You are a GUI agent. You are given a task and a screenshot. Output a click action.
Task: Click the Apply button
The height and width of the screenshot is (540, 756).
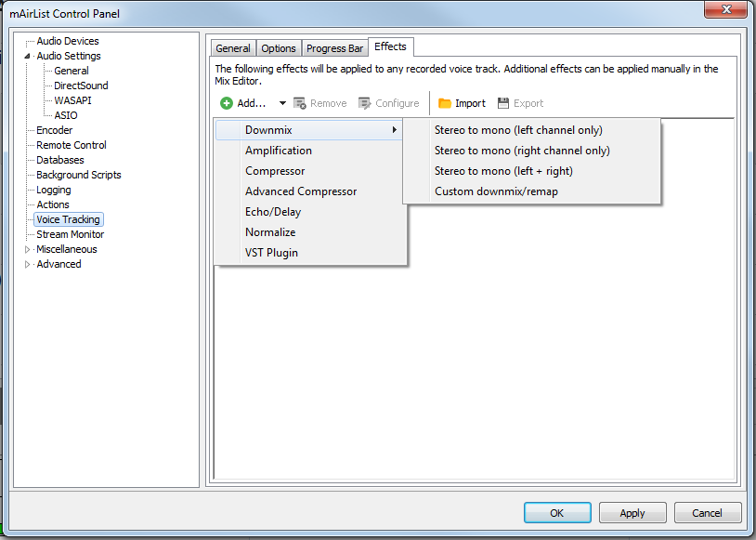(632, 512)
